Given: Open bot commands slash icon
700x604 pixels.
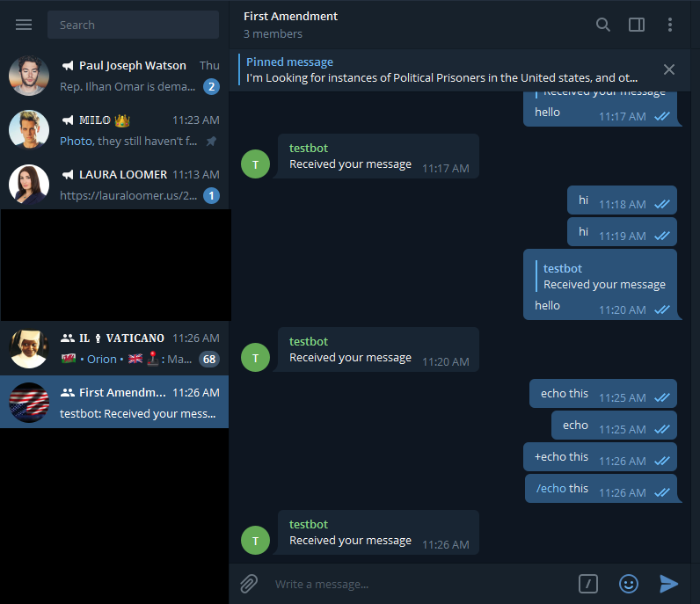Looking at the screenshot, I should (x=588, y=584).
